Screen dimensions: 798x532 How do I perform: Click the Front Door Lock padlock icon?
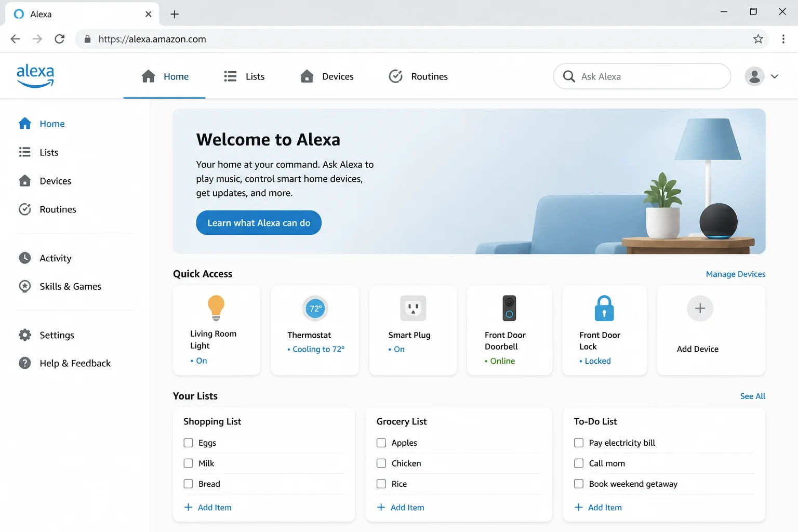pos(604,308)
